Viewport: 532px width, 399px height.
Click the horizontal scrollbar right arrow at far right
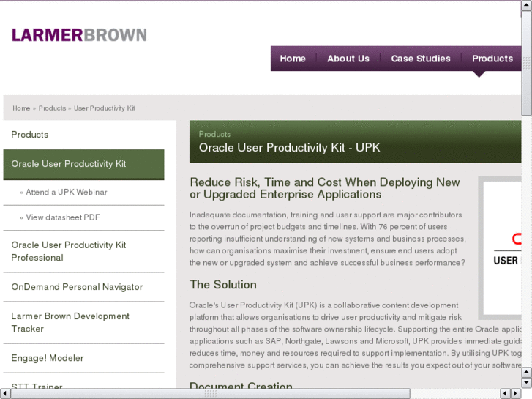tap(515, 394)
